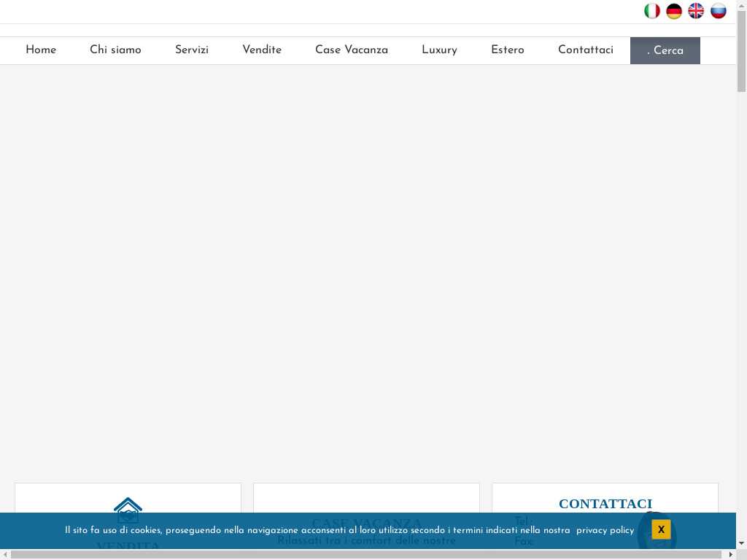Click the horizontal scrollbar right arrow
Screen dimensions: 747x560
click(731, 555)
